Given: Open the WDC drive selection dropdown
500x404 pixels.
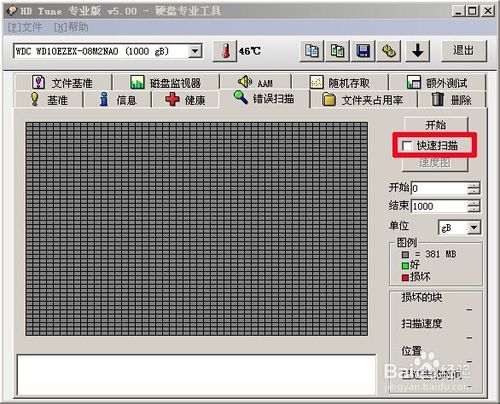Looking at the screenshot, I should [x=195, y=51].
